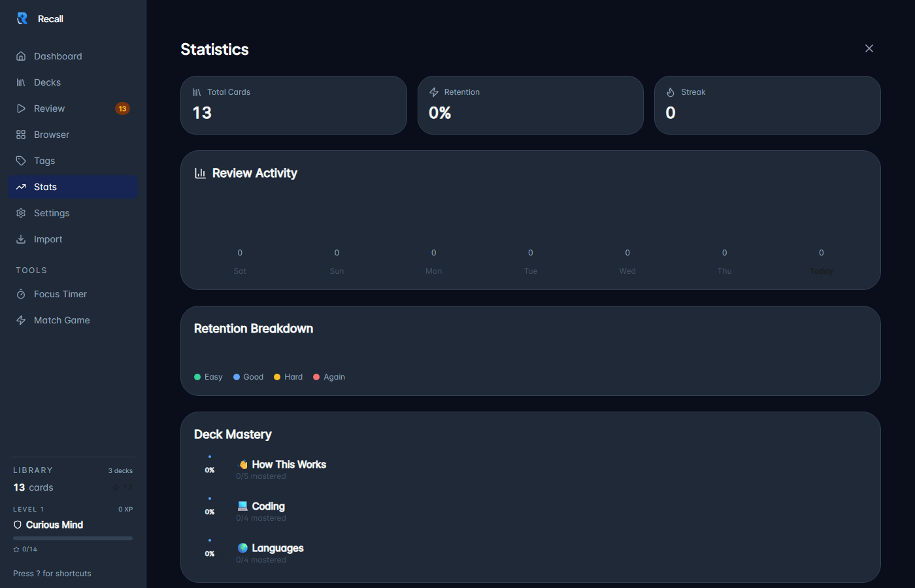Image resolution: width=915 pixels, height=588 pixels.
Task: Click "Press ? for shortcuts" hint
Action: click(52, 574)
